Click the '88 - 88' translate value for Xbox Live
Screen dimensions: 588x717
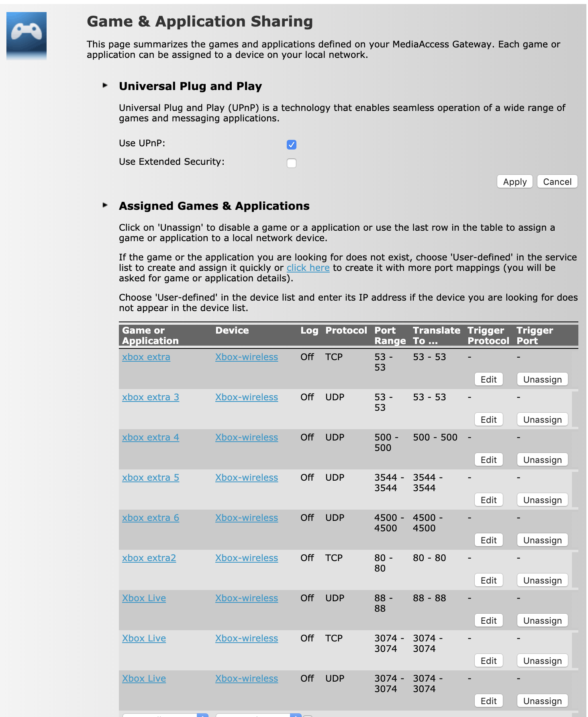pos(429,598)
